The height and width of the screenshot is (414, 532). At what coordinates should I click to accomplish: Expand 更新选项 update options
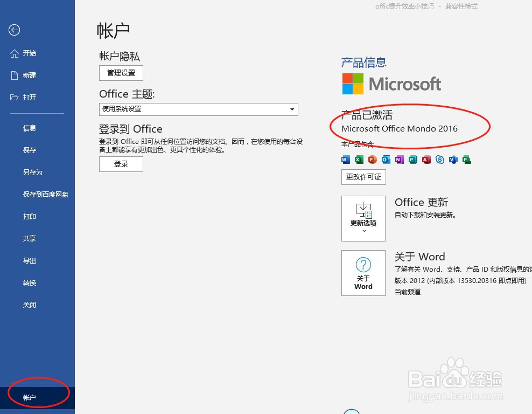tap(363, 218)
